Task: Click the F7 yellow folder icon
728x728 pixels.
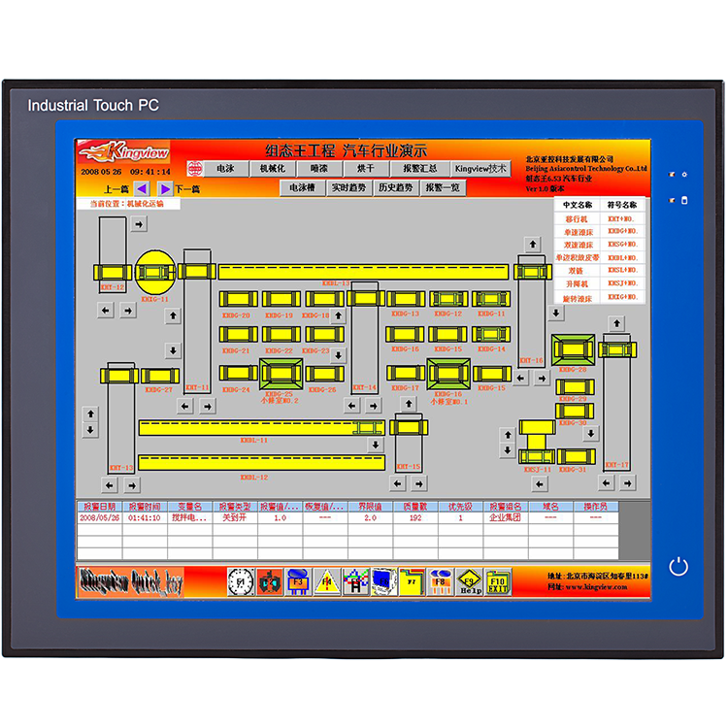Action: point(412,580)
